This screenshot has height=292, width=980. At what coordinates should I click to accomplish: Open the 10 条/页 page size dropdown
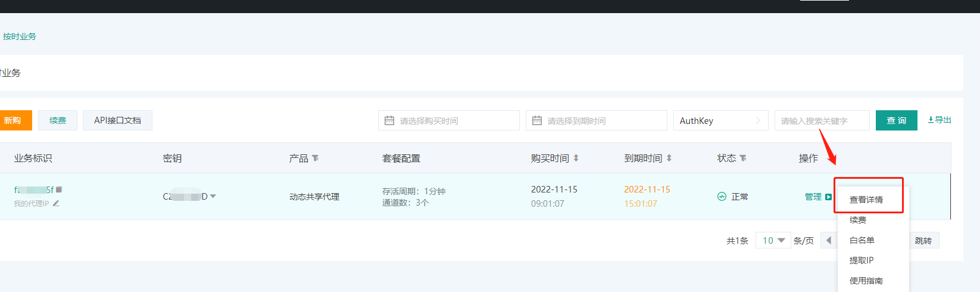coord(773,240)
